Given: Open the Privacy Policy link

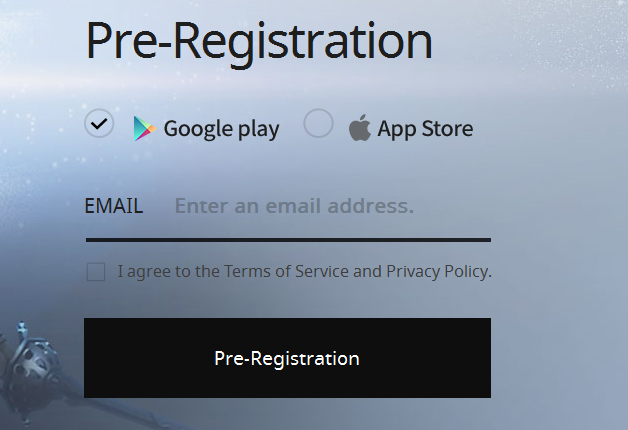Looking at the screenshot, I should 437,271.
